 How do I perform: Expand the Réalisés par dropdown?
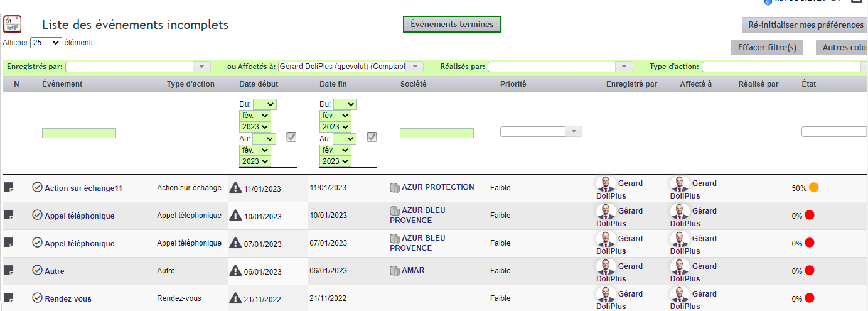click(x=624, y=67)
